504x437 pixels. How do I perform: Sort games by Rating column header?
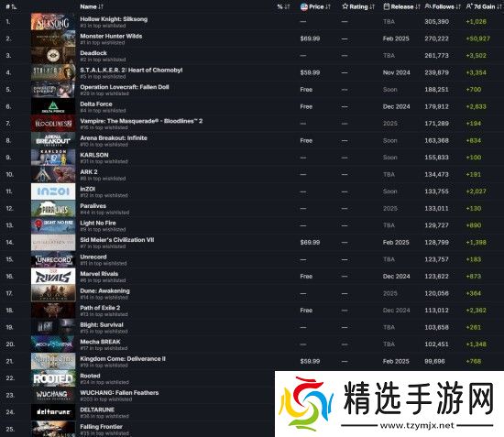click(x=358, y=6)
